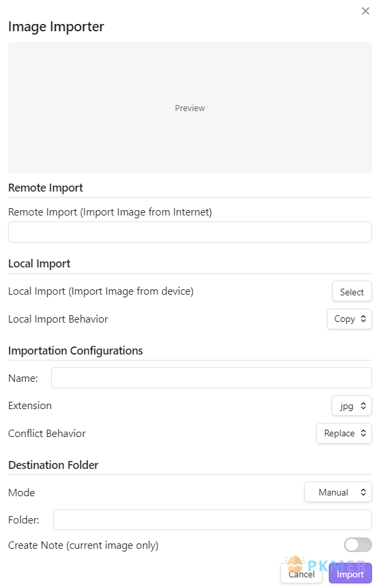Open the destination Mode Manual dropdown
This screenshot has height=588, width=378.
point(338,492)
